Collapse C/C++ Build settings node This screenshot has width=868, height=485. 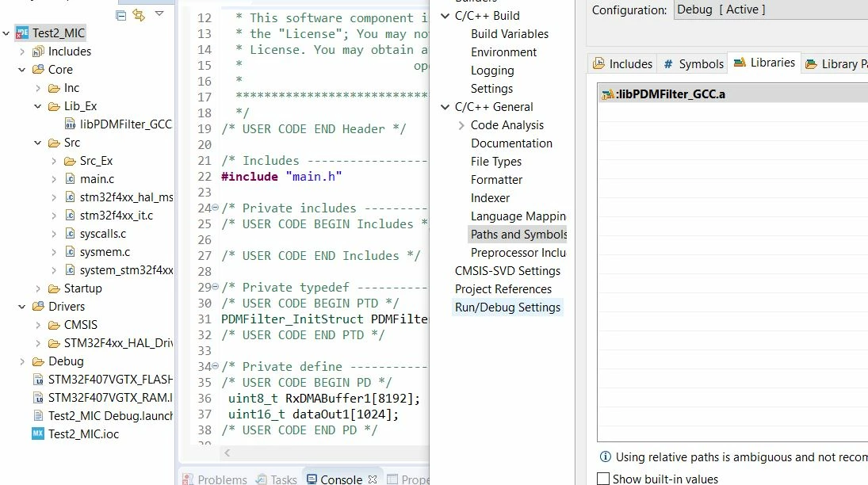point(445,16)
